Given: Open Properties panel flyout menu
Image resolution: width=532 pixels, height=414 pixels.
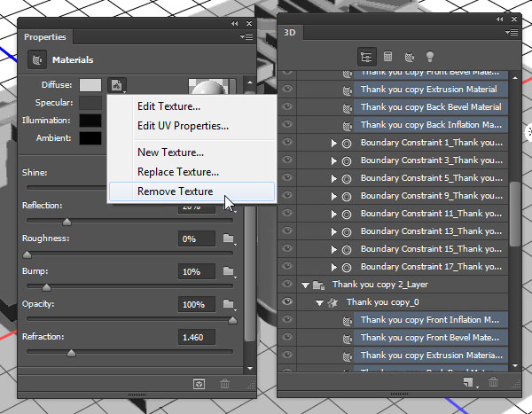Looking at the screenshot, I should pyautogui.click(x=246, y=36).
